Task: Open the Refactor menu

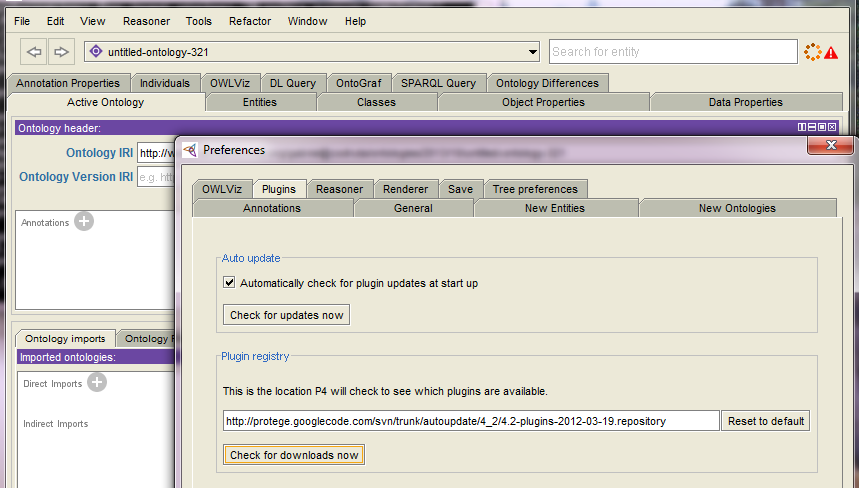Action: pos(249,21)
